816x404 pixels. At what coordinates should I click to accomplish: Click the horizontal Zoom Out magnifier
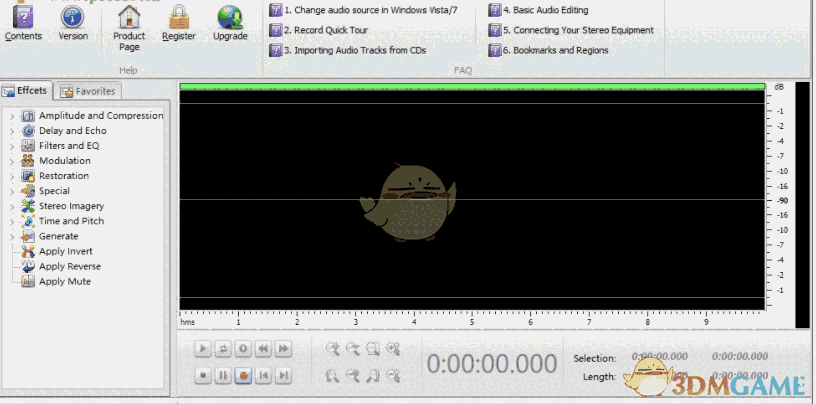[353, 348]
